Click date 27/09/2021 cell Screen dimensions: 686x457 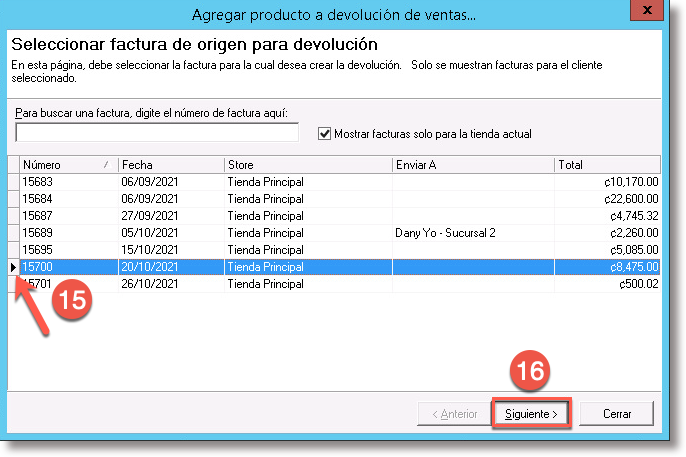150,216
